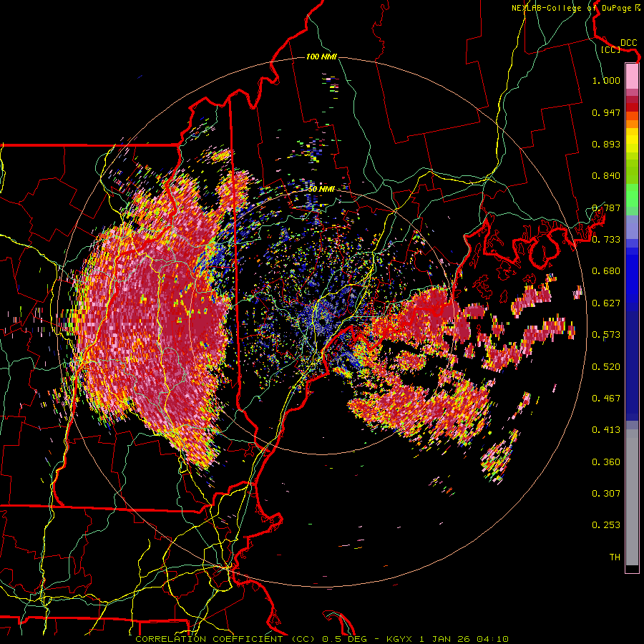Screen dimensions: 644x644
Task: Select the 0.520 scale value
Action: (x=606, y=367)
